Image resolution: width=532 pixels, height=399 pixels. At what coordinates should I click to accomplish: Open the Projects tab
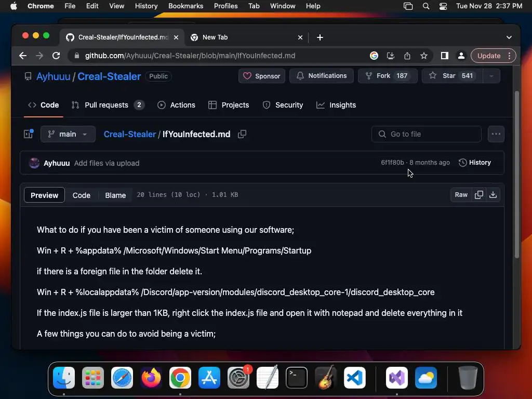229,105
